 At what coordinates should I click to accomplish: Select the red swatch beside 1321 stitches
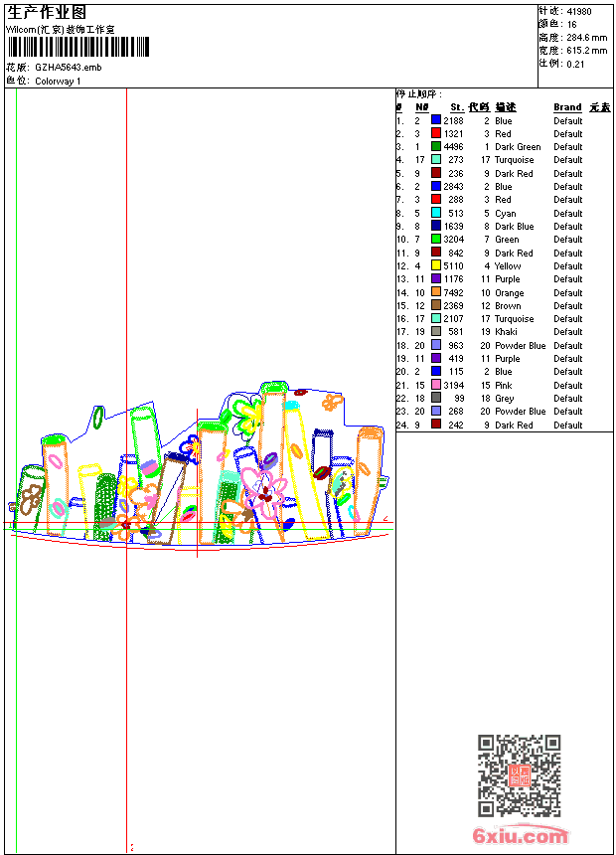pos(436,133)
